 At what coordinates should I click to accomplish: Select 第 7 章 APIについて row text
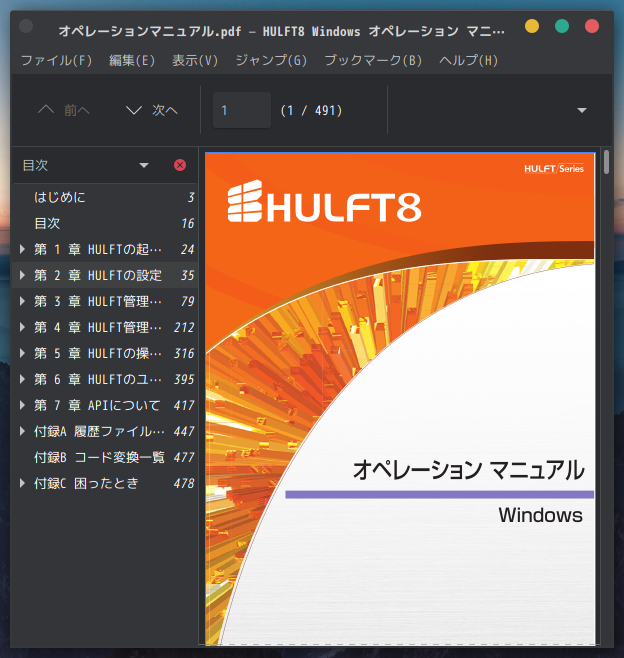97,405
